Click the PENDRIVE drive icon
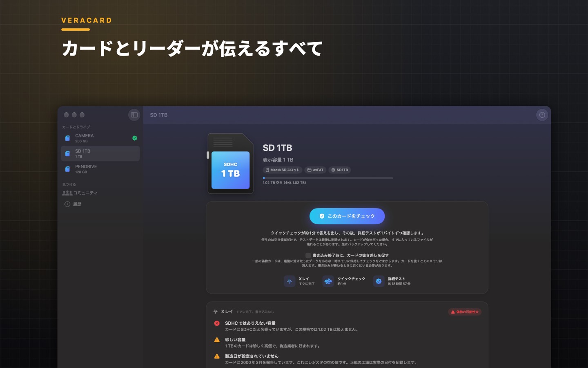Viewport: 588px width, 368px height. (x=67, y=169)
